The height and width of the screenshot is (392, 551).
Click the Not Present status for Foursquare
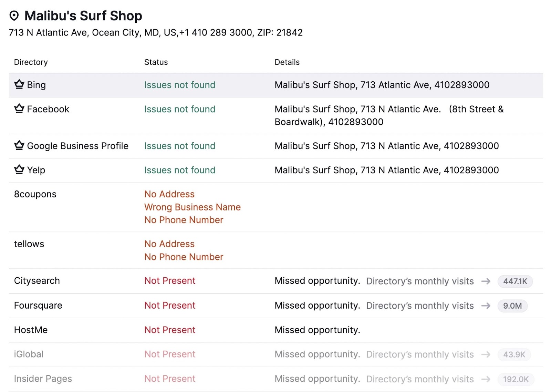169,306
